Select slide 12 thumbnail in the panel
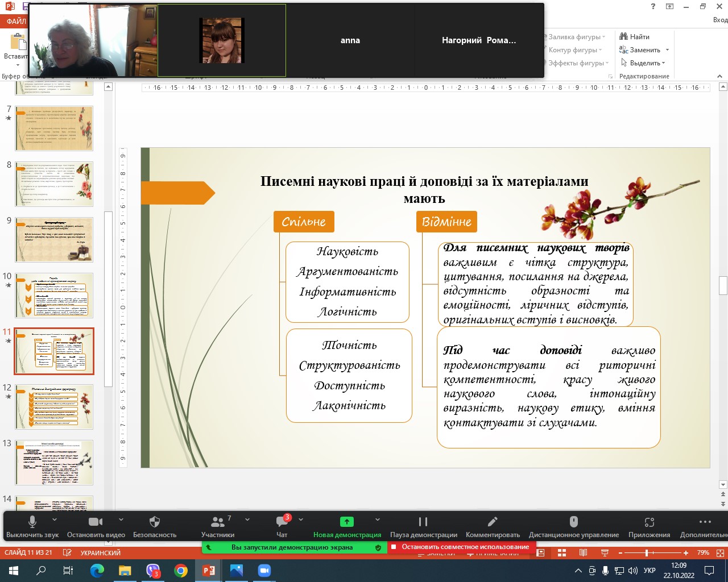The width and height of the screenshot is (728, 582). click(54, 407)
